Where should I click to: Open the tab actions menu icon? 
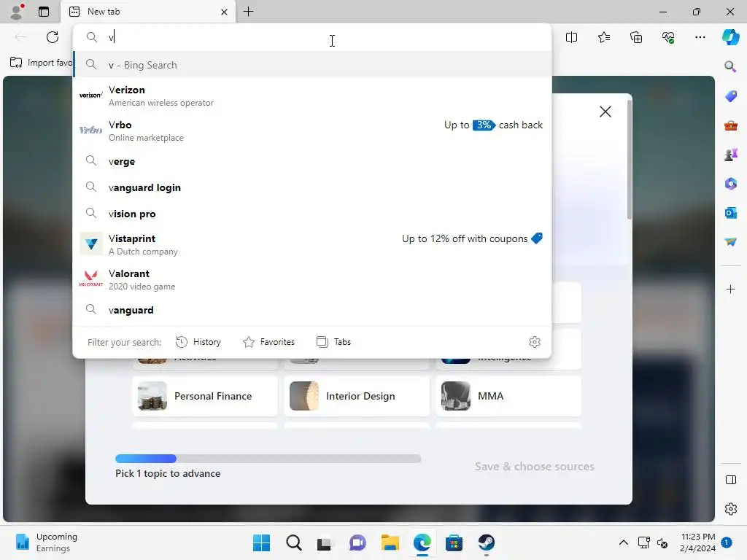pyautogui.click(x=43, y=12)
